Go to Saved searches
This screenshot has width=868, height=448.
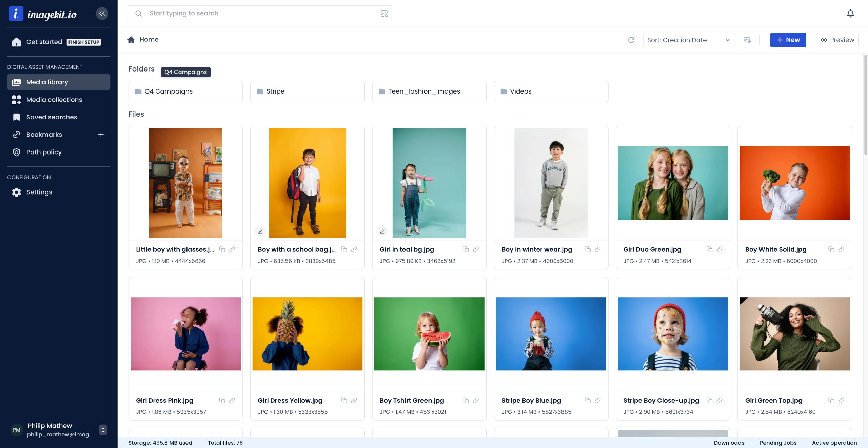tap(52, 117)
